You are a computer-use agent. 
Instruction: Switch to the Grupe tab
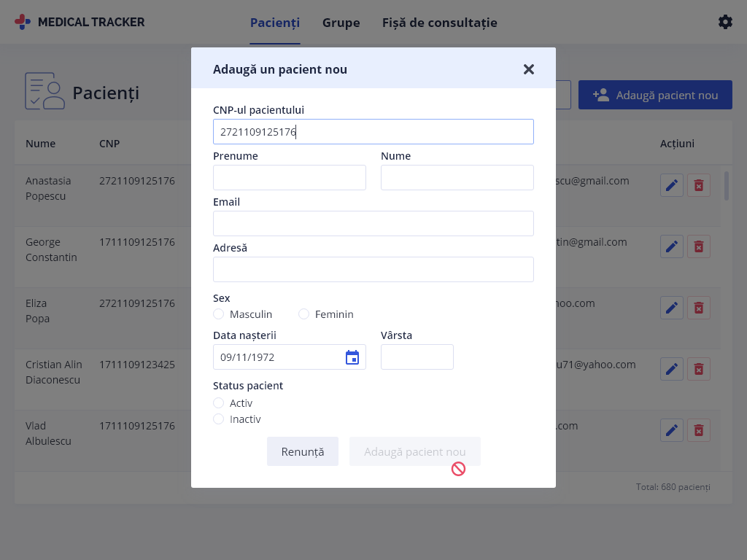pos(341,23)
